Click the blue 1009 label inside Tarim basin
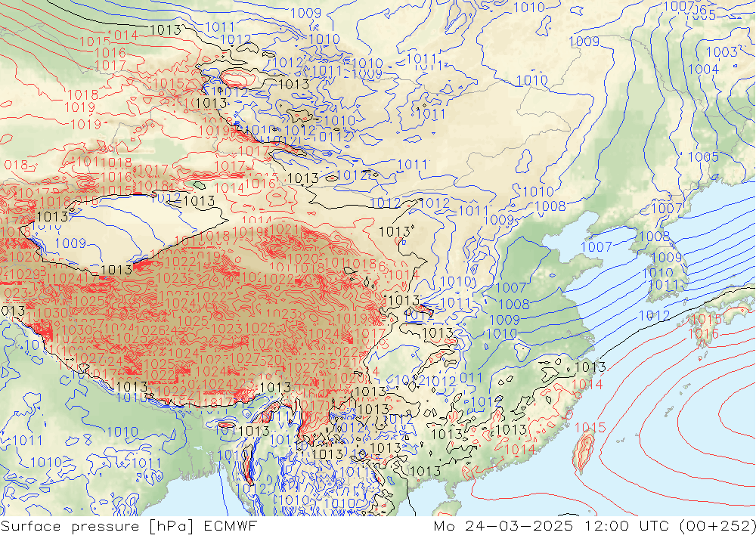 (x=70, y=243)
